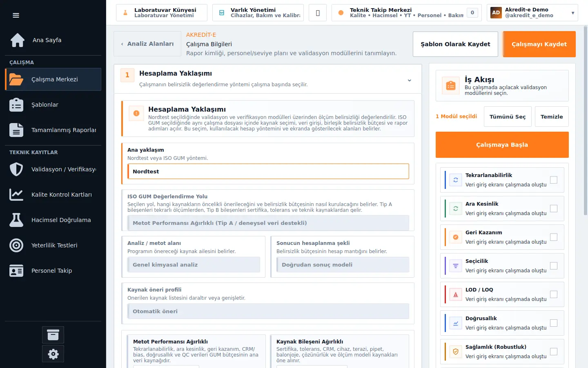Click the page vertical scrollbar
The width and height of the screenshot is (588, 368).
pyautogui.click(x=586, y=121)
